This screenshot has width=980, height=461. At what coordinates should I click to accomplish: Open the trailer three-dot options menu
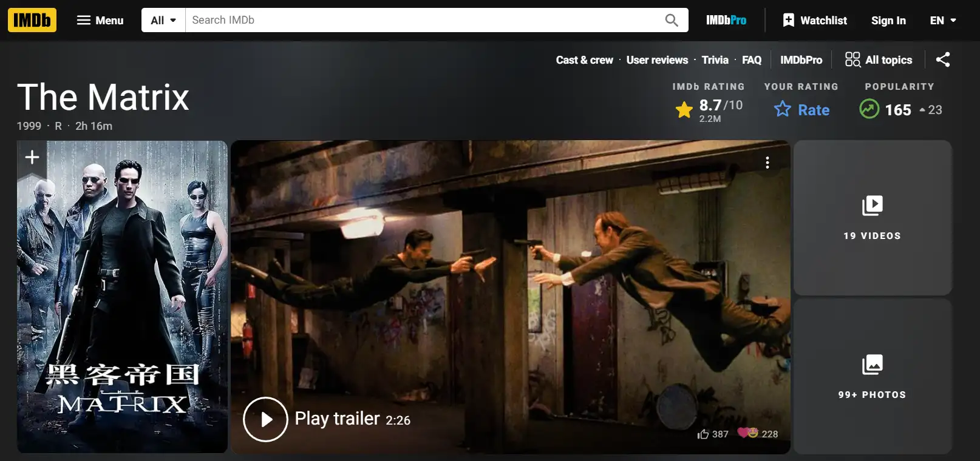(x=767, y=162)
